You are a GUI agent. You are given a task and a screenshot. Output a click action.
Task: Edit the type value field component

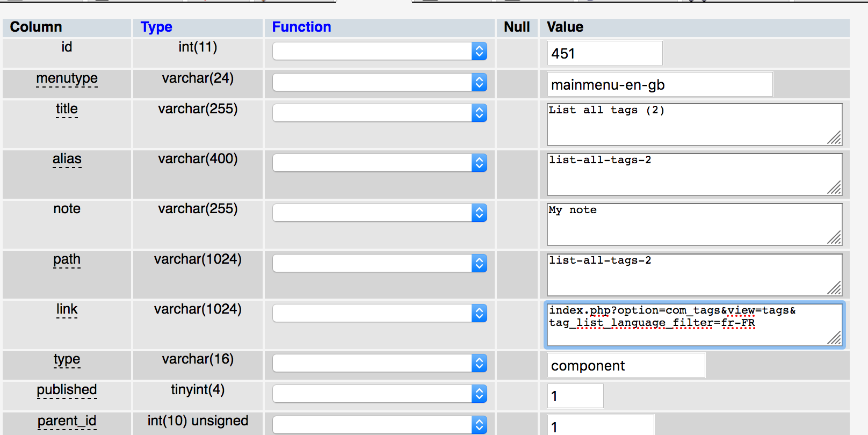click(x=626, y=366)
